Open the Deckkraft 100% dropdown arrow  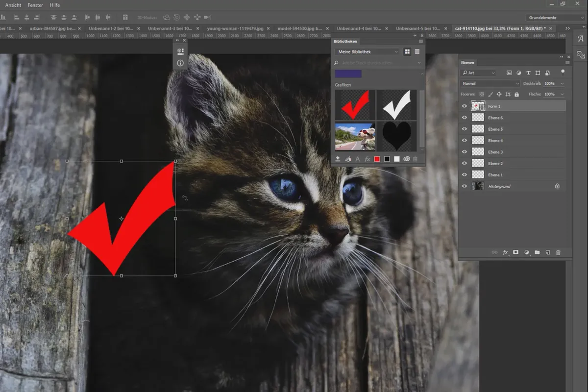pos(562,84)
